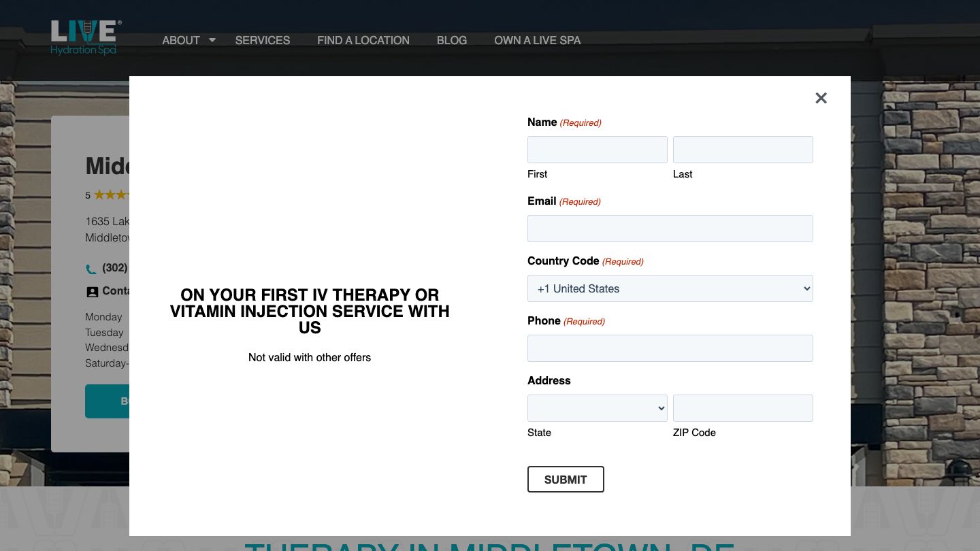Viewport: 980px width, 551px height.
Task: Click the gold star rating
Action: point(110,195)
